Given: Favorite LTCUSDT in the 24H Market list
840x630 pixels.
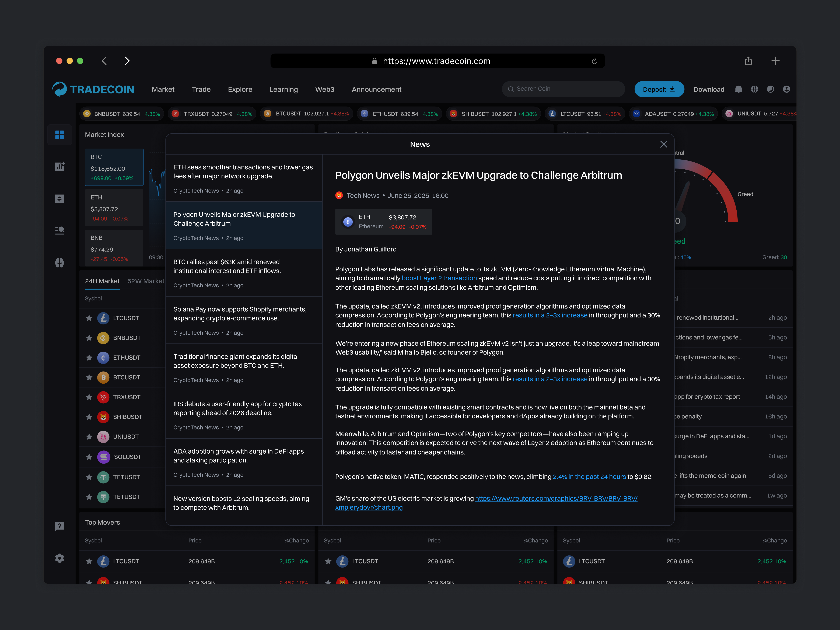Looking at the screenshot, I should click(x=89, y=318).
